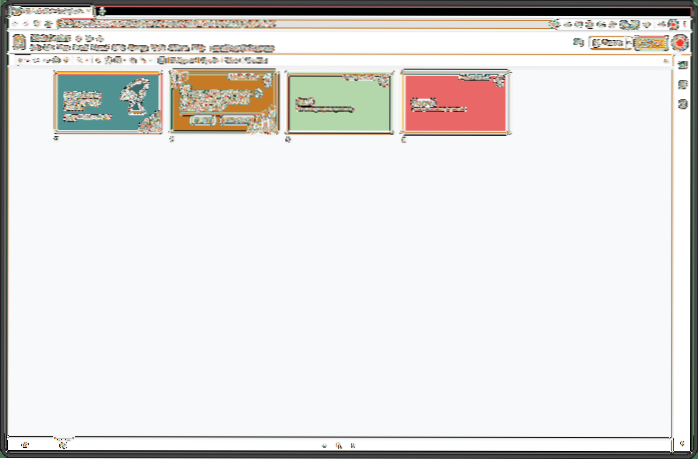
Task: Click the grid view icon at bottom
Action: pyautogui.click(x=63, y=445)
